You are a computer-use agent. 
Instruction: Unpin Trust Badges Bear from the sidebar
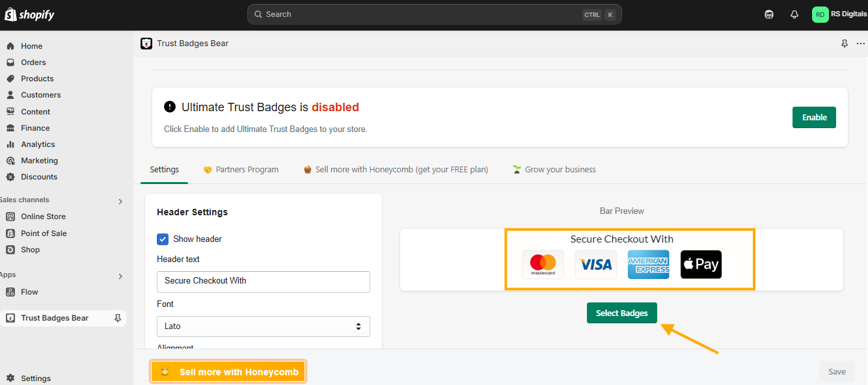coord(118,318)
